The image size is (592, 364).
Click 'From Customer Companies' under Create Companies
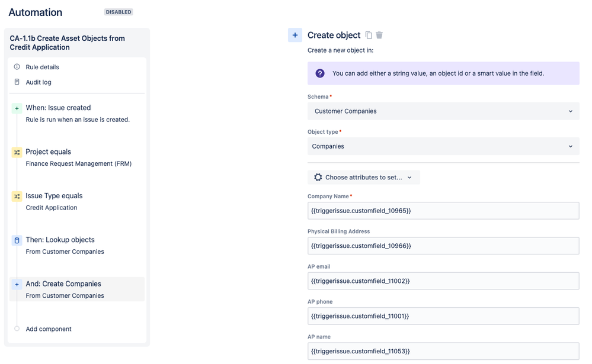[65, 296]
